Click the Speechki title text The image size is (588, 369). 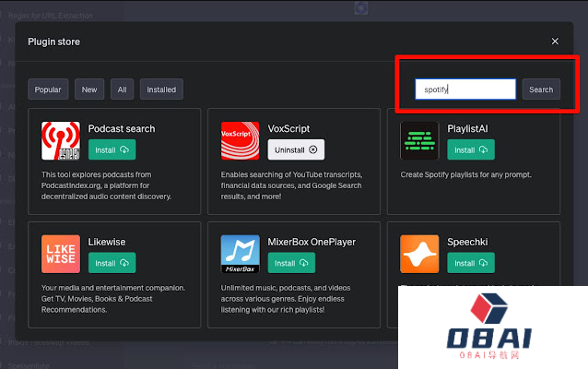point(467,242)
